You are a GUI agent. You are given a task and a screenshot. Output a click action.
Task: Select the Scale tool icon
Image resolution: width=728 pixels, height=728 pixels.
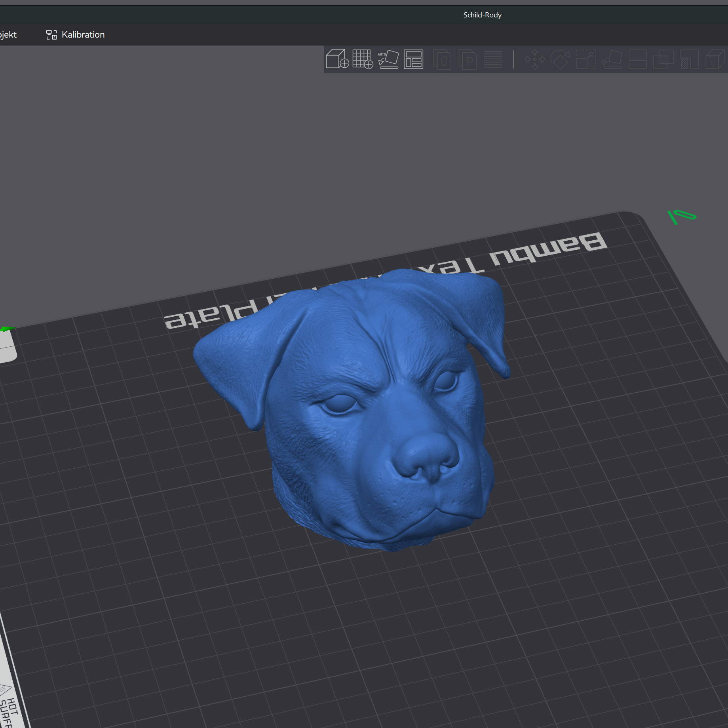(x=586, y=59)
